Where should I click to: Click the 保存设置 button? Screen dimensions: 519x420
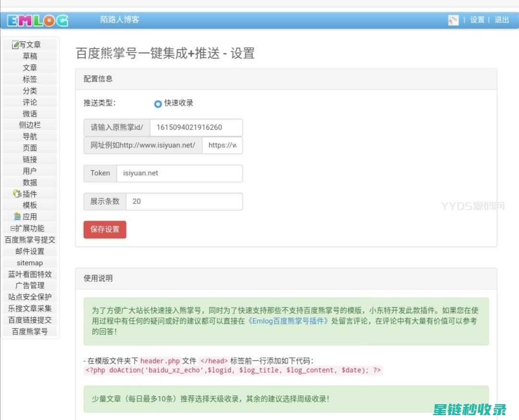tap(105, 229)
